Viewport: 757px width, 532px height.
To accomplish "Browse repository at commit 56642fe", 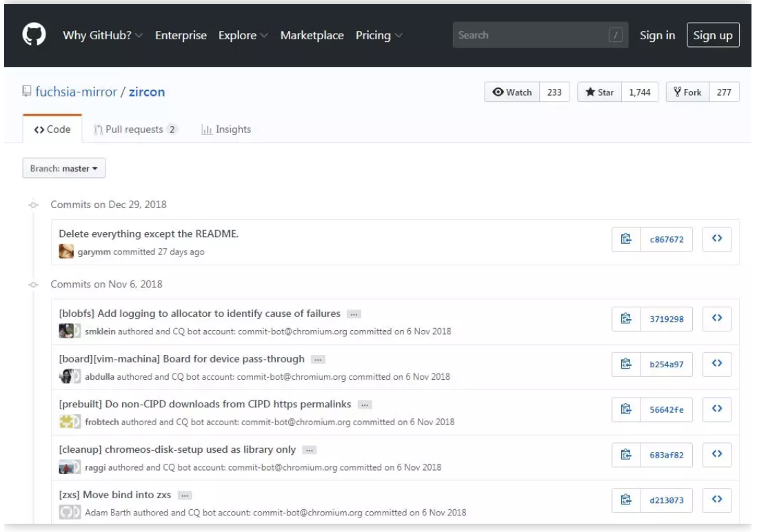I will pos(717,409).
